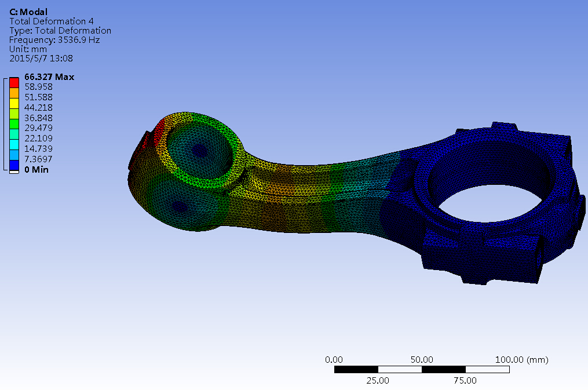The height and width of the screenshot is (390, 588).
Task: Click the "100.00 (mm)" scale bar label
Action: point(521,360)
